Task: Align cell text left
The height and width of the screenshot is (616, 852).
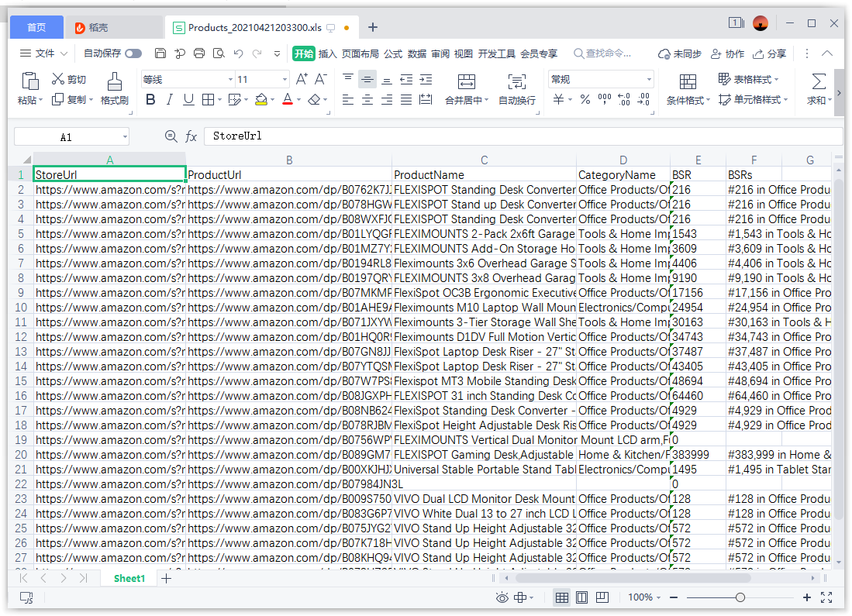Action: (348, 99)
